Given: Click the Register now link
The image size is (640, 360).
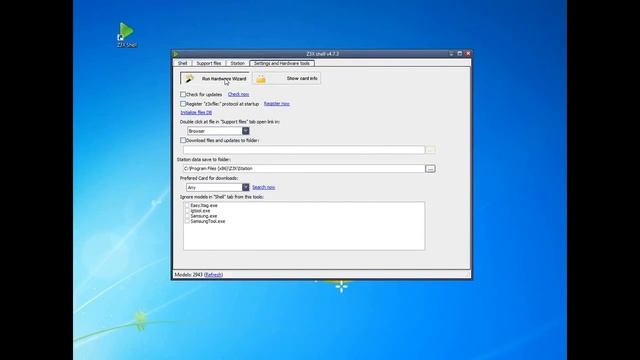Looking at the screenshot, I should tap(276, 104).
